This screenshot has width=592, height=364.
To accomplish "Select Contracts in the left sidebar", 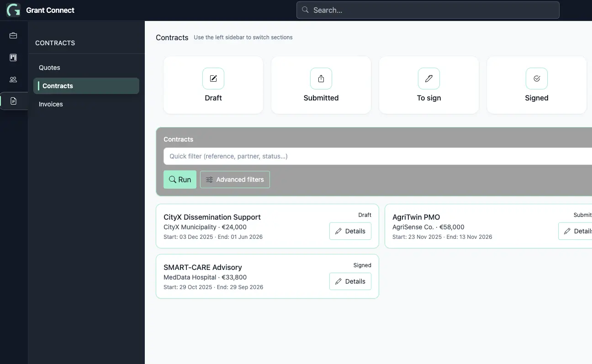I will pyautogui.click(x=58, y=86).
